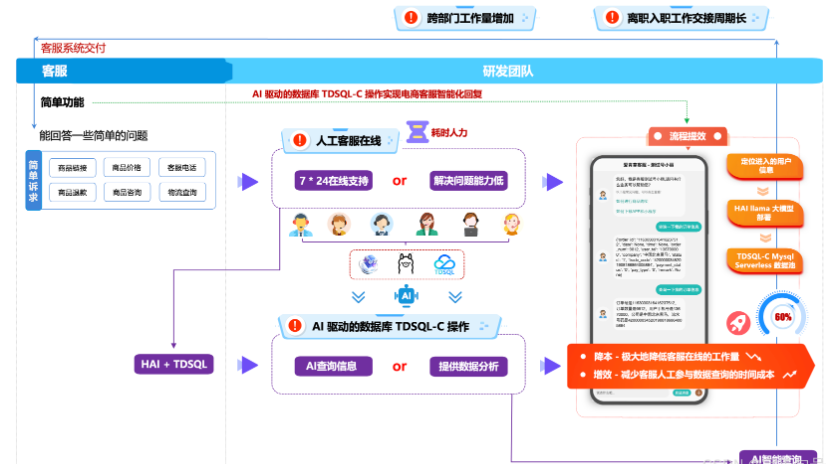Click the blue double chevron right of the AI robot

[x=455, y=297]
